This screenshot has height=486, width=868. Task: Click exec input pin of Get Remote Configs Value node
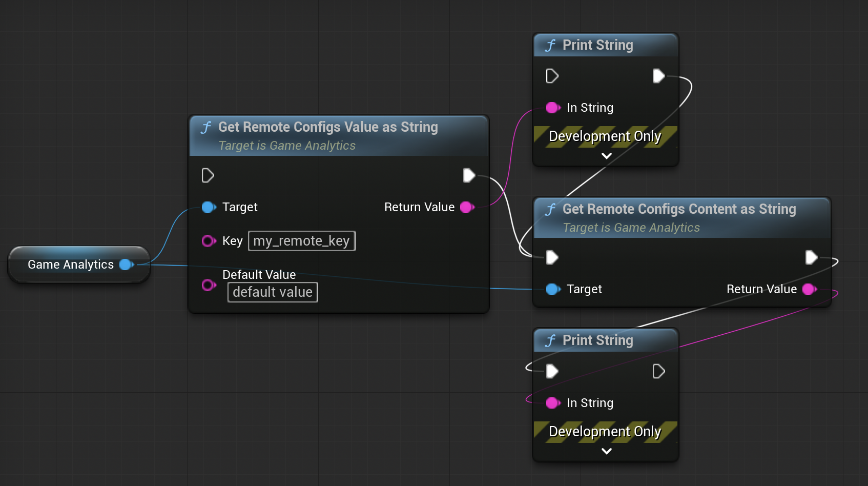208,176
